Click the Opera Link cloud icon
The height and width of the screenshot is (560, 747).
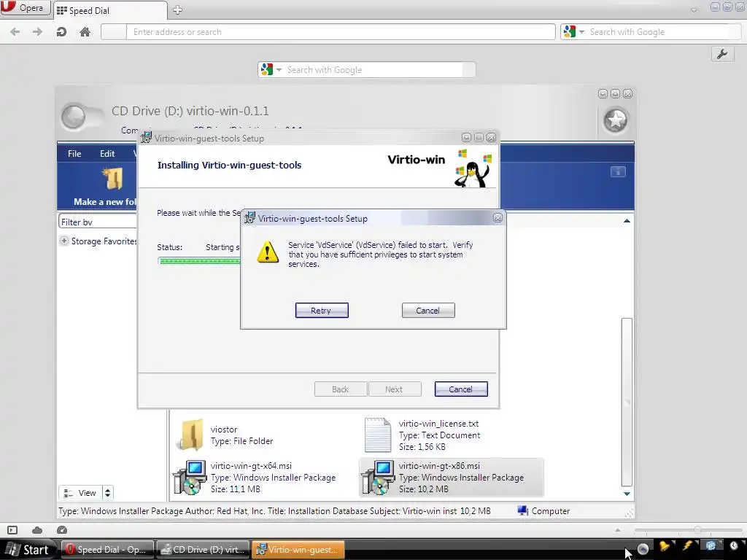coord(37,530)
